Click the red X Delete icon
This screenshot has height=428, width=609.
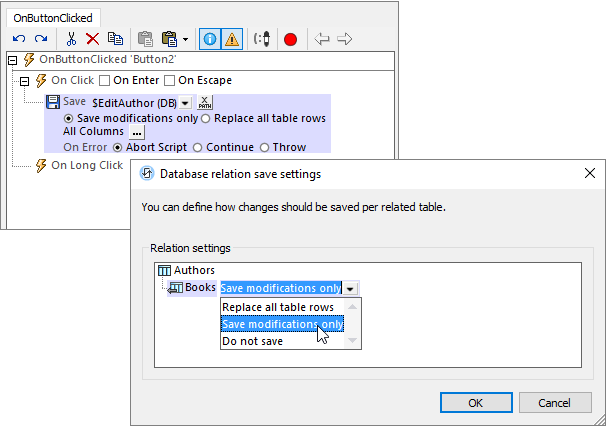pos(92,39)
